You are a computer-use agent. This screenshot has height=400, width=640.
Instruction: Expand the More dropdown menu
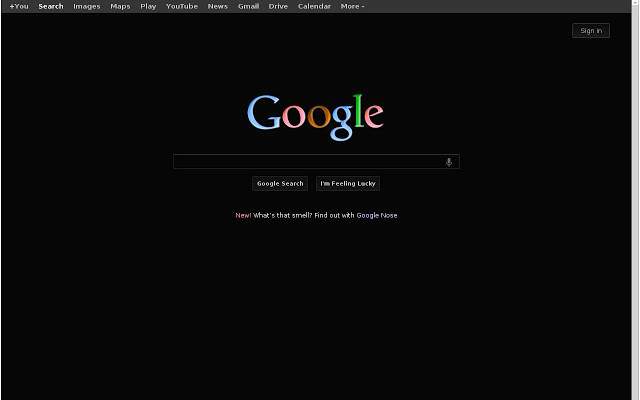click(x=352, y=6)
